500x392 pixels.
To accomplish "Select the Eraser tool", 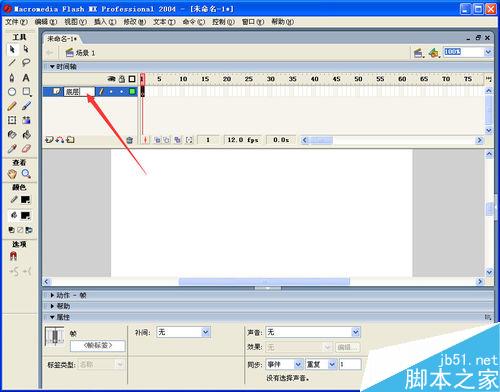I will click(x=26, y=148).
